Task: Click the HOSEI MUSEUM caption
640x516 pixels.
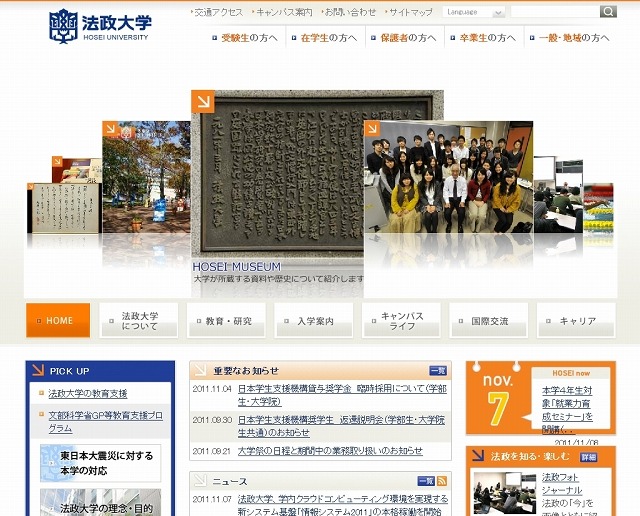Action: pyautogui.click(x=237, y=267)
